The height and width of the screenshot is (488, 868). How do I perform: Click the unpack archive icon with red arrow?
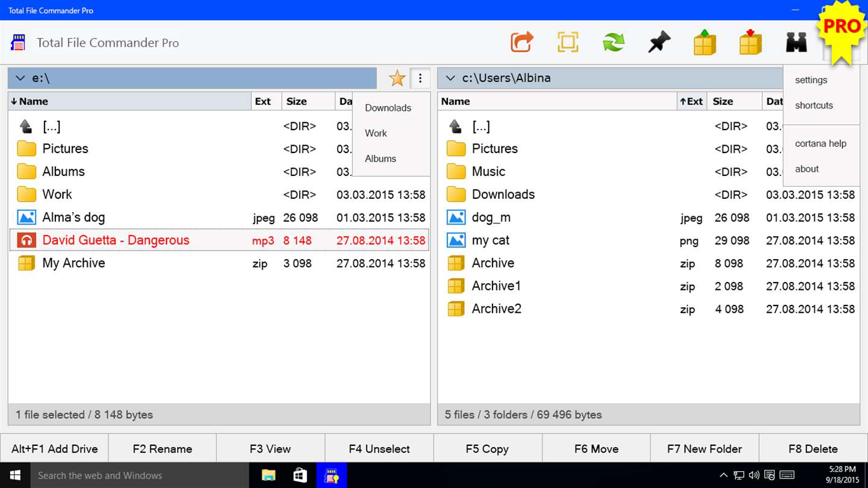click(750, 42)
